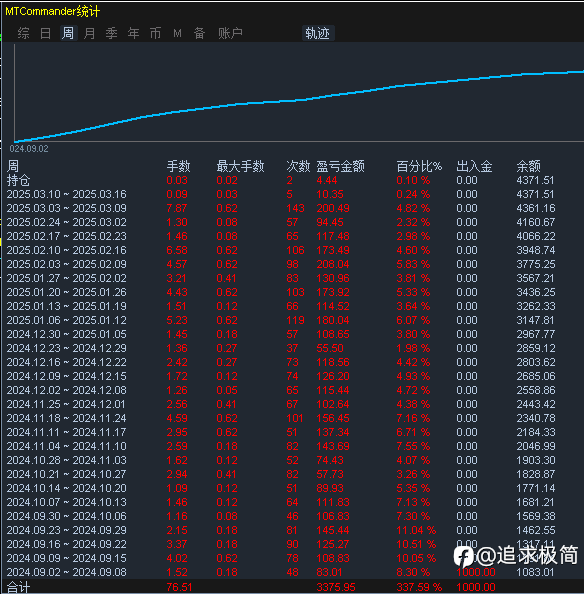Click the 轨迹 track button
The width and height of the screenshot is (584, 594).
[317, 33]
